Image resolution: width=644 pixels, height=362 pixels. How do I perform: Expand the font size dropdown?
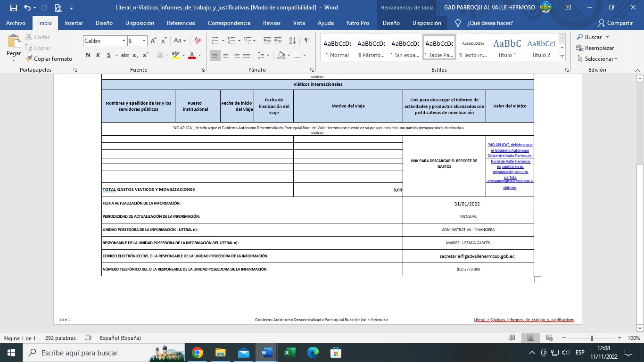pos(144,41)
